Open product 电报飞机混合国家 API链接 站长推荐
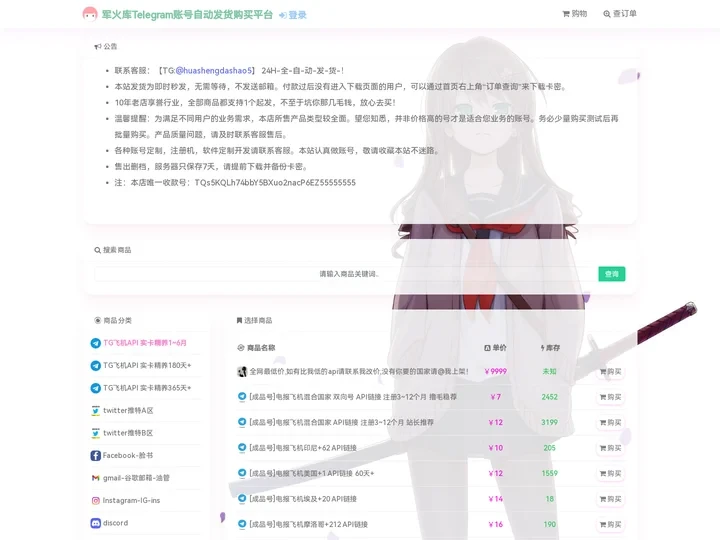The image size is (720, 540). 342,422
